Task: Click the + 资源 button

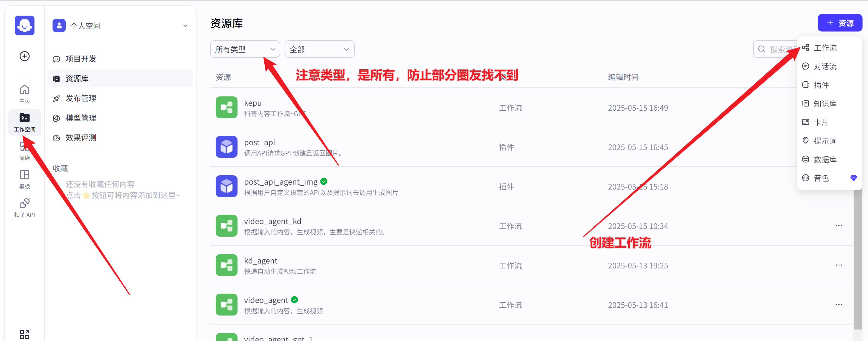Action: [x=840, y=23]
